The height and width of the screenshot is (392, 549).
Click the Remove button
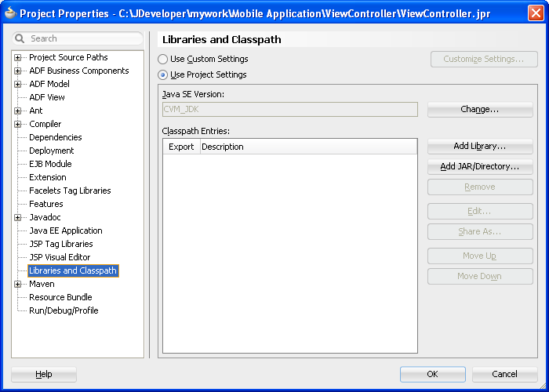(480, 187)
